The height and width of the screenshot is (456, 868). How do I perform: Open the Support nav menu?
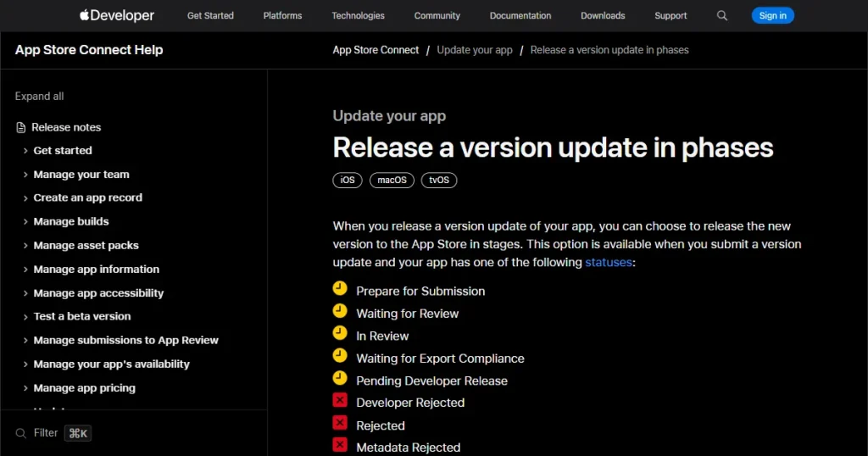coord(670,15)
